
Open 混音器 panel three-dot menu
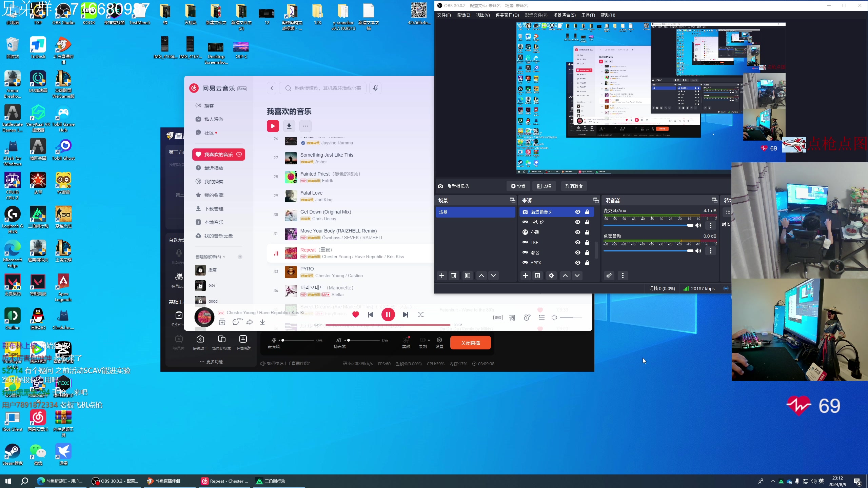623,276
